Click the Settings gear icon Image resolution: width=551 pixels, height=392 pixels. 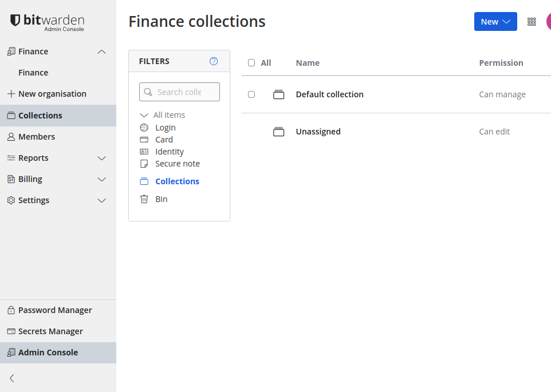11,200
